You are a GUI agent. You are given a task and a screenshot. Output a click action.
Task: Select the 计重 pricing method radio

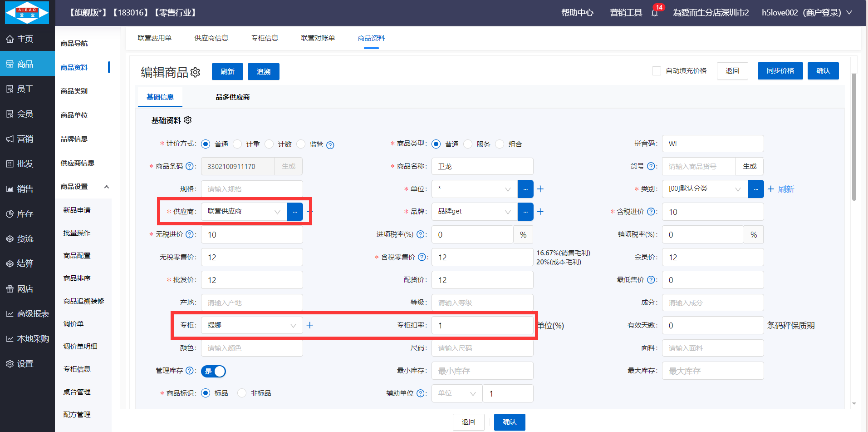237,144
